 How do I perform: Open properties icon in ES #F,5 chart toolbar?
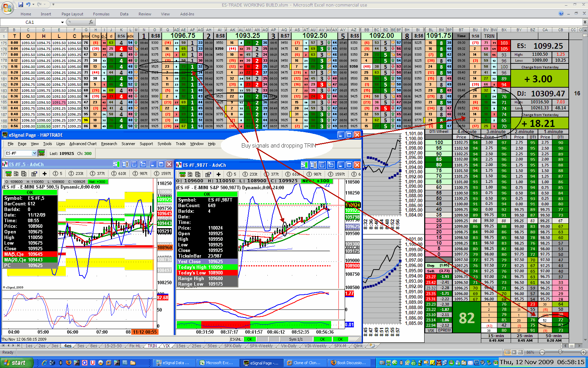pyautogui.click(x=34, y=173)
